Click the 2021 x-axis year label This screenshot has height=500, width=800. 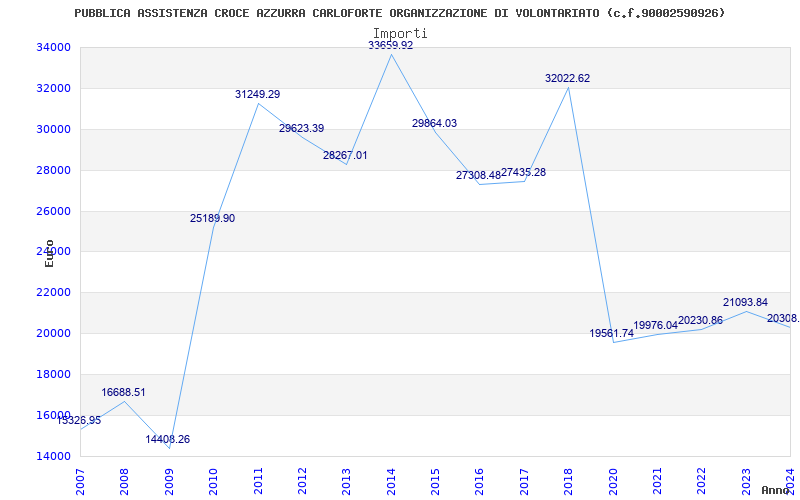point(657,482)
